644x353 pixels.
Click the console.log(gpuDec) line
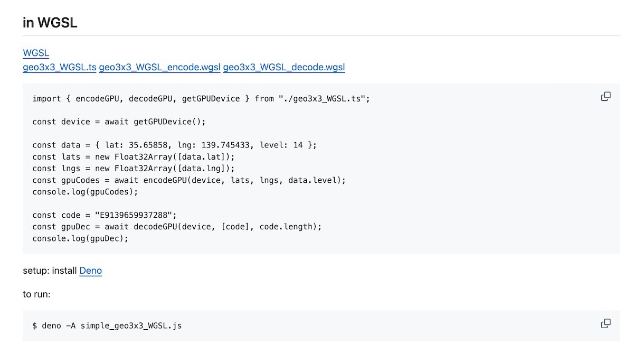click(x=80, y=238)
